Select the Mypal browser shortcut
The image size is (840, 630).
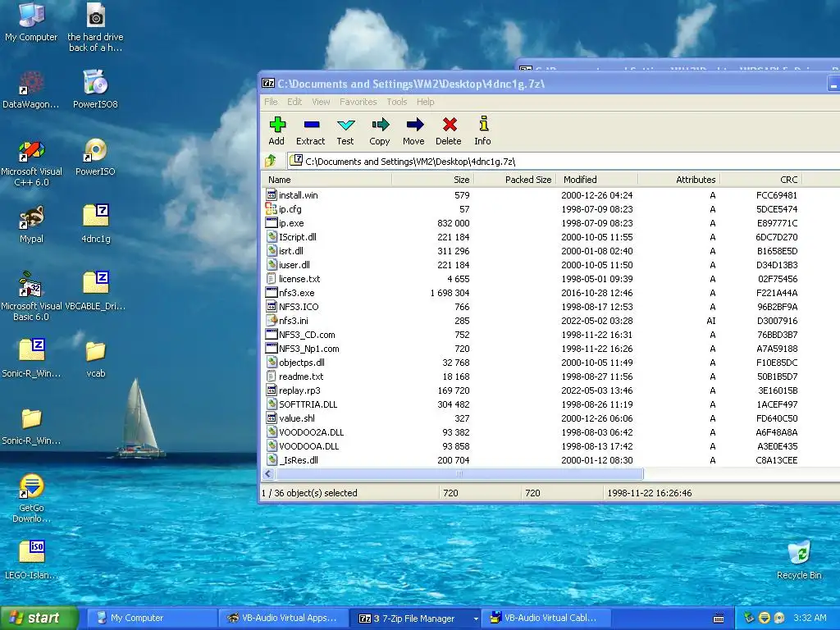[x=31, y=225]
